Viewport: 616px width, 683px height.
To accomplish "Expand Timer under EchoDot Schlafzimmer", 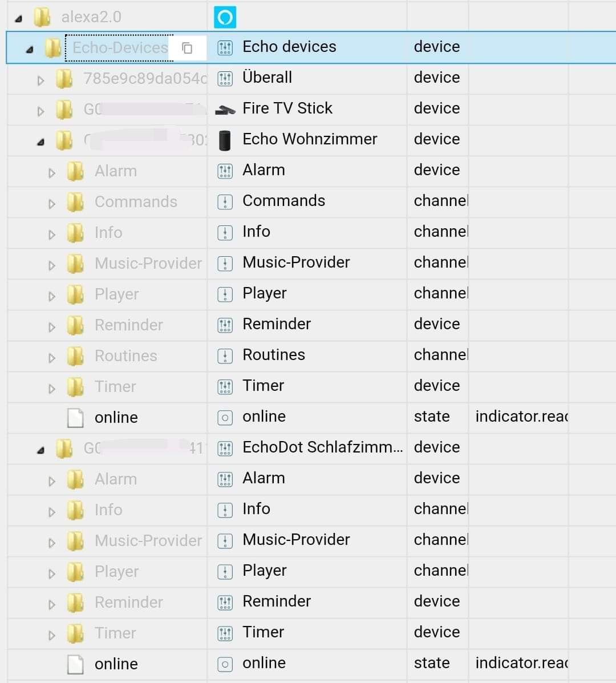I will click(52, 636).
